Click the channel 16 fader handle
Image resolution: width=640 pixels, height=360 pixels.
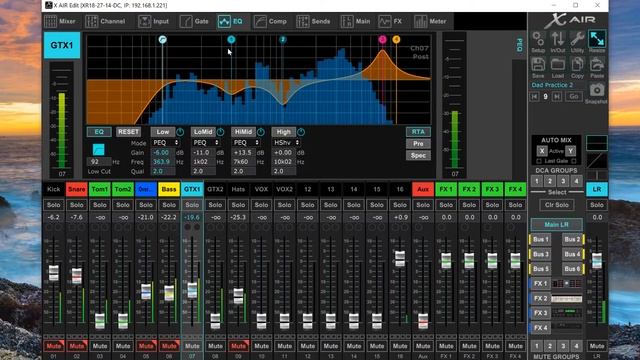pyautogui.click(x=400, y=258)
